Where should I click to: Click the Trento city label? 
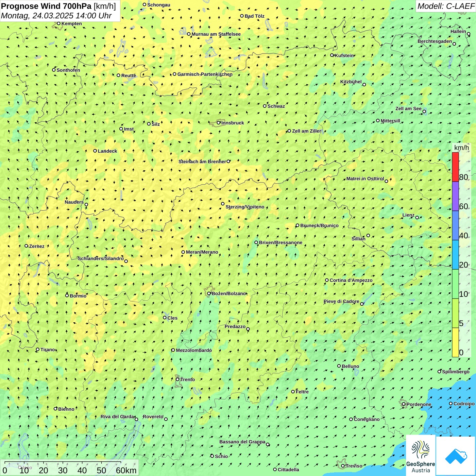pyautogui.click(x=188, y=379)
